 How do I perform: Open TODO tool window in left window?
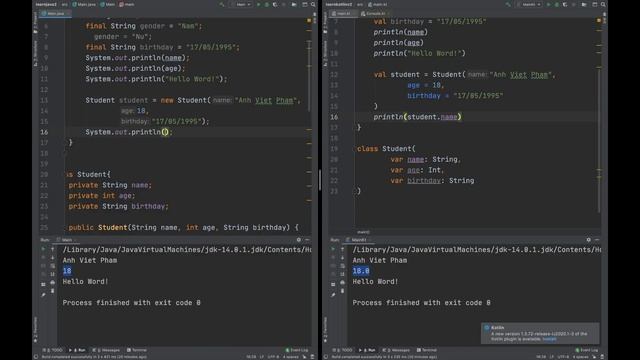click(x=53, y=350)
